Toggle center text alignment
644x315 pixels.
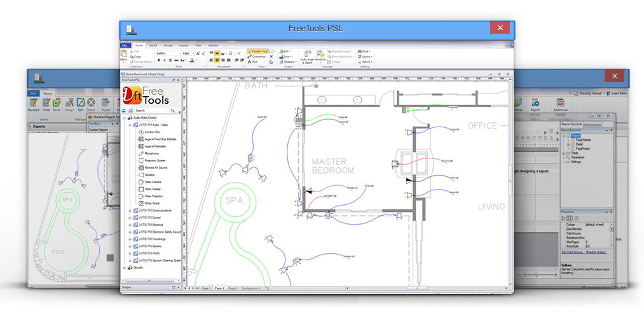217,60
